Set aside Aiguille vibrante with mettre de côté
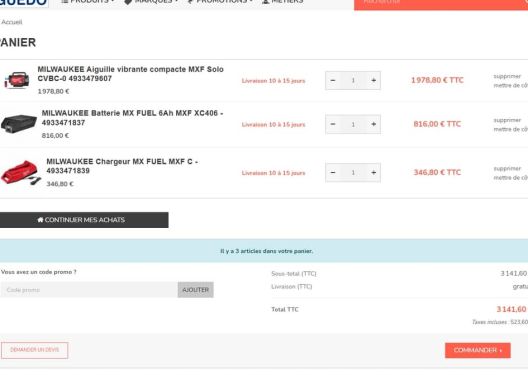The image size is (528, 380). pyautogui.click(x=510, y=86)
